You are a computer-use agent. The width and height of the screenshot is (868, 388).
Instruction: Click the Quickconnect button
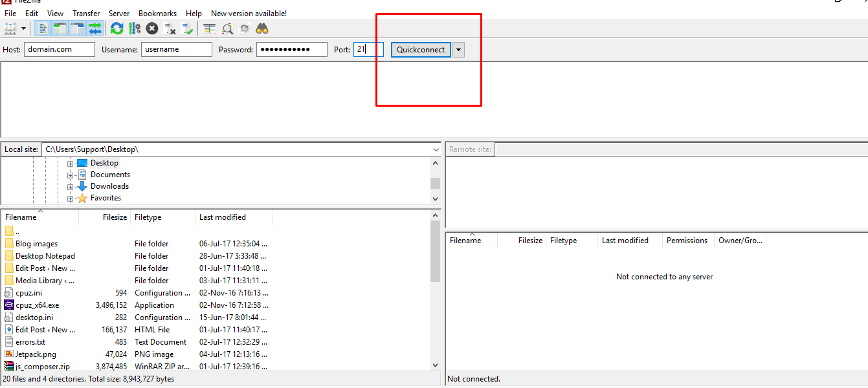[421, 50]
